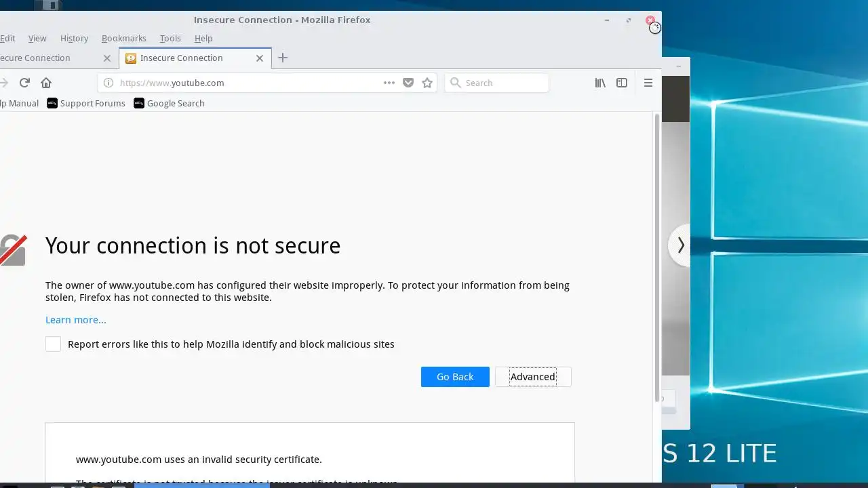Open Firefox hamburger menu
Viewport: 868px width, 488px height.
[x=648, y=83]
